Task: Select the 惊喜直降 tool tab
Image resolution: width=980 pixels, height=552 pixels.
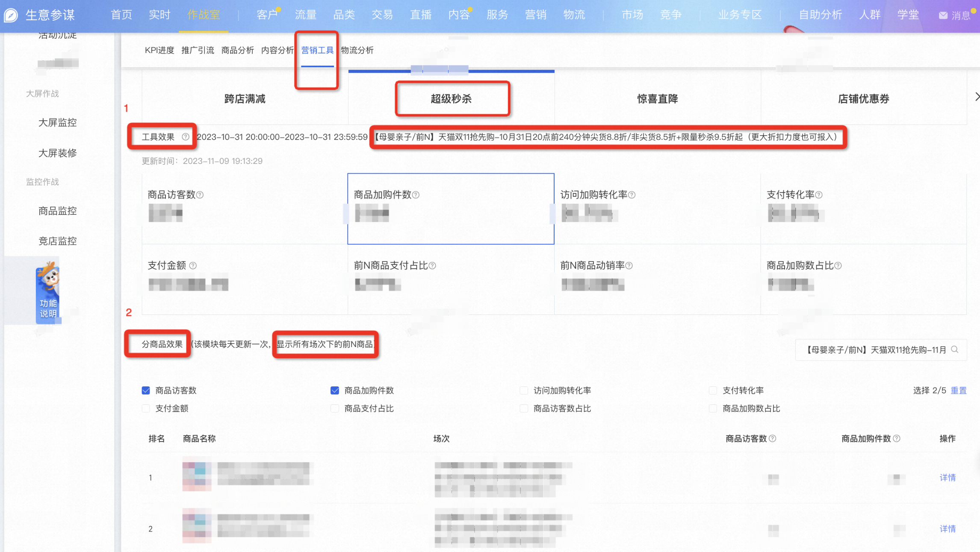Action: tap(658, 99)
